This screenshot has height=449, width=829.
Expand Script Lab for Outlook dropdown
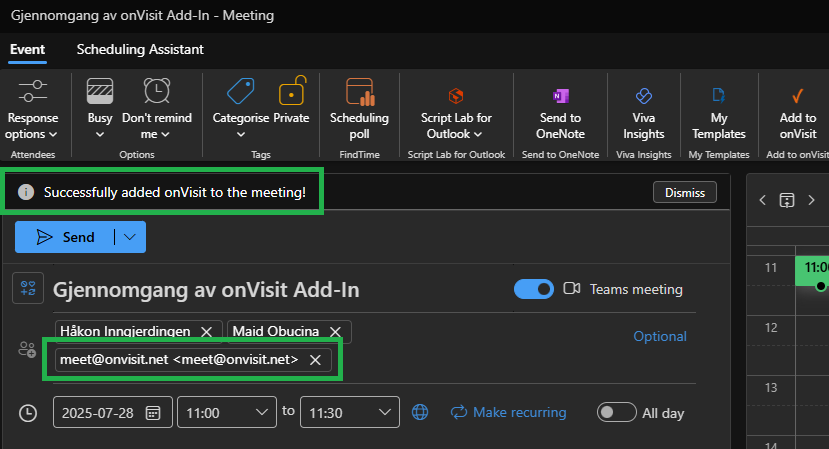pyautogui.click(x=478, y=135)
